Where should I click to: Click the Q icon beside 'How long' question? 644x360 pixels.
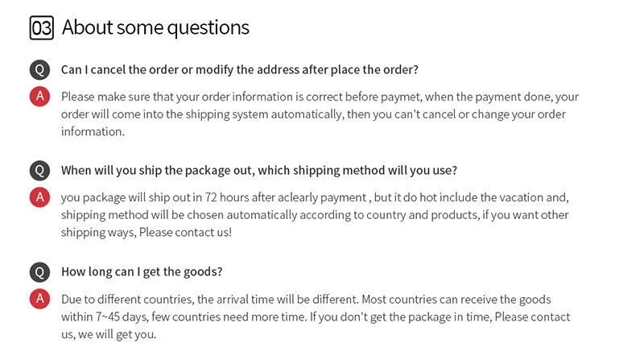point(39,271)
